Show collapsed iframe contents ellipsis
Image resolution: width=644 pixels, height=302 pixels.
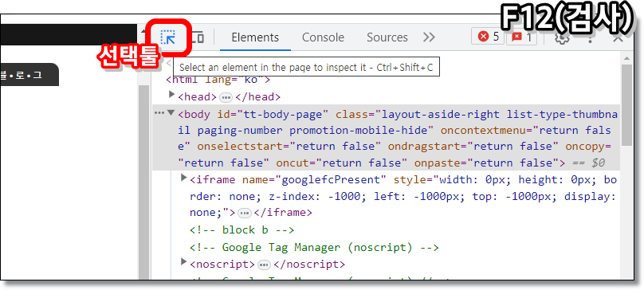[245, 213]
